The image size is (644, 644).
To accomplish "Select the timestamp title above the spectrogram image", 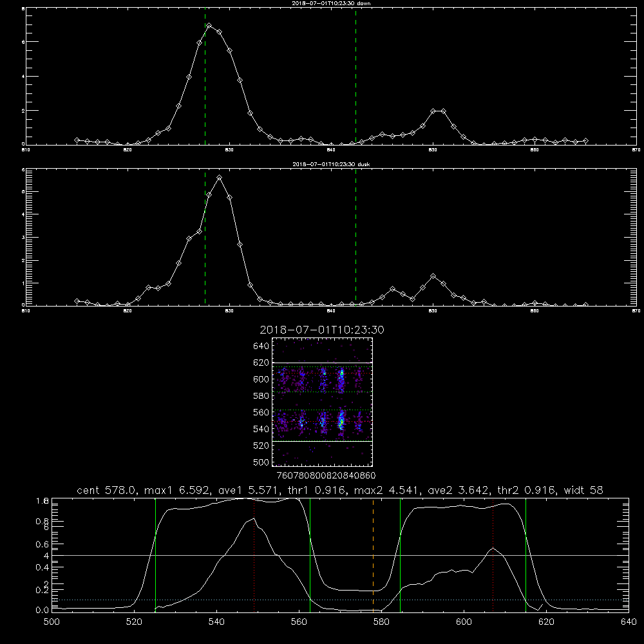I will pyautogui.click(x=322, y=330).
